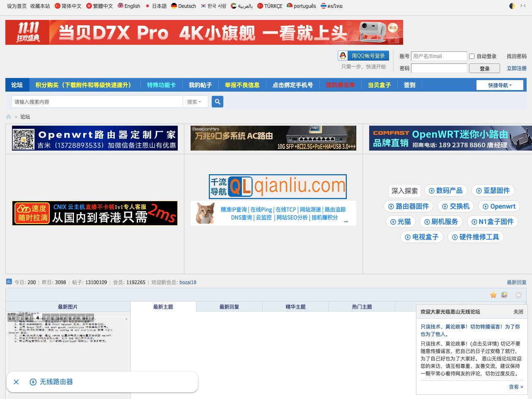Click the day/night mode icon at top right
The height and width of the screenshot is (399, 532).
[x=513, y=6]
